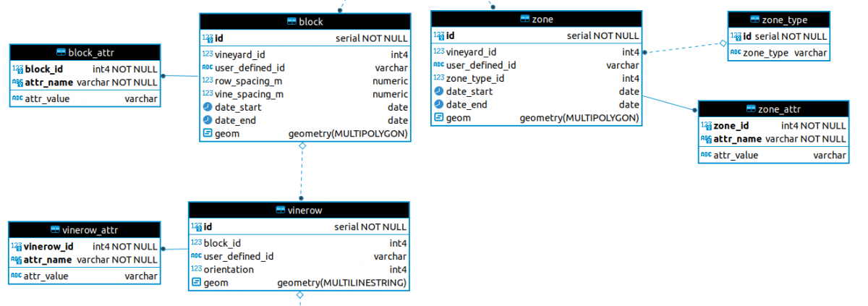Screen dimensions: 868x306
Task: Click the text-type icon beside block_attr's attr_value
Action: [17, 98]
